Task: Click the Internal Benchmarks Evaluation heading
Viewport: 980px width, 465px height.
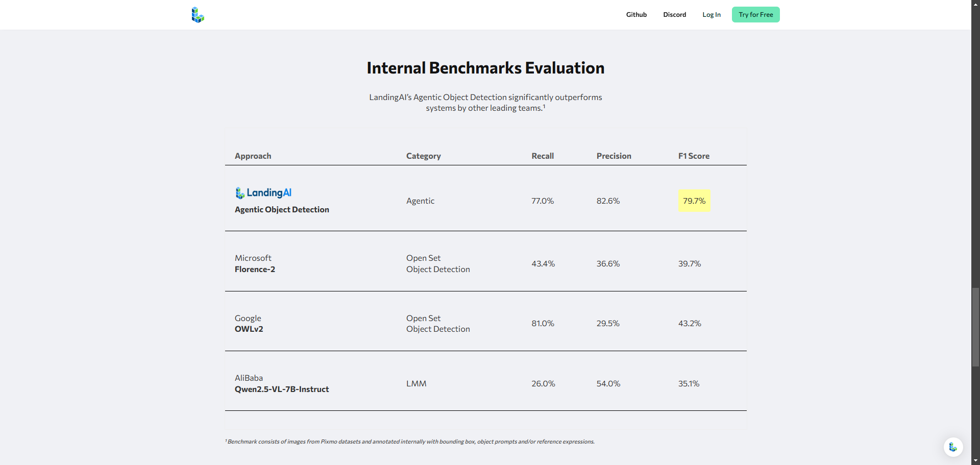Action: (x=485, y=68)
